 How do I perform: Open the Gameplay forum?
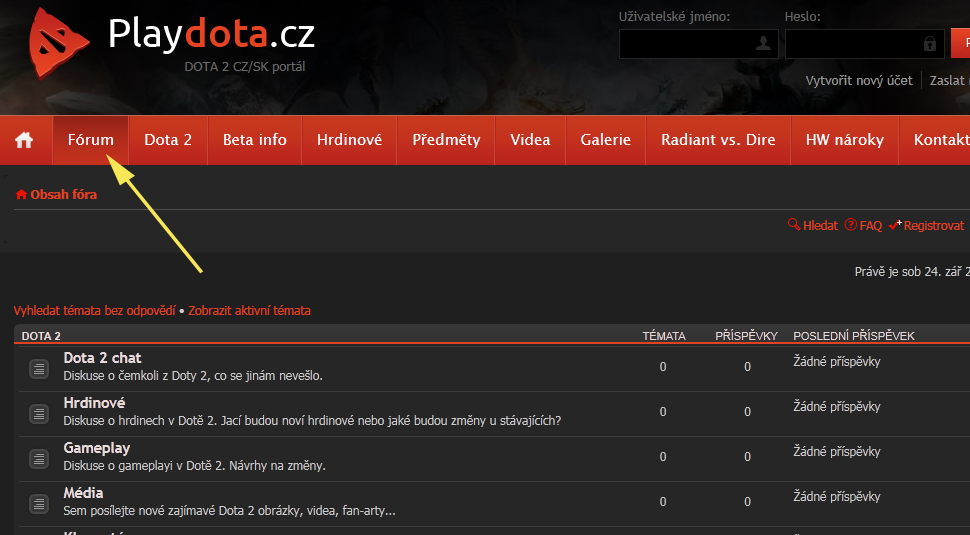97,448
